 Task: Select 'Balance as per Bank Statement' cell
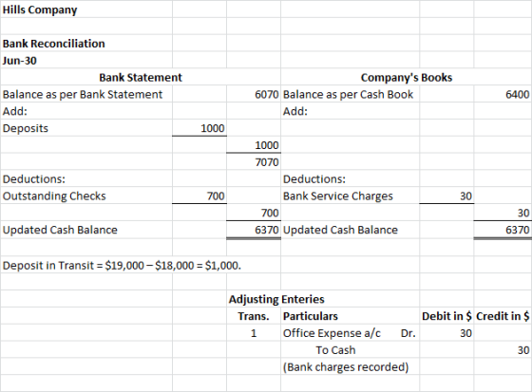click(x=83, y=94)
